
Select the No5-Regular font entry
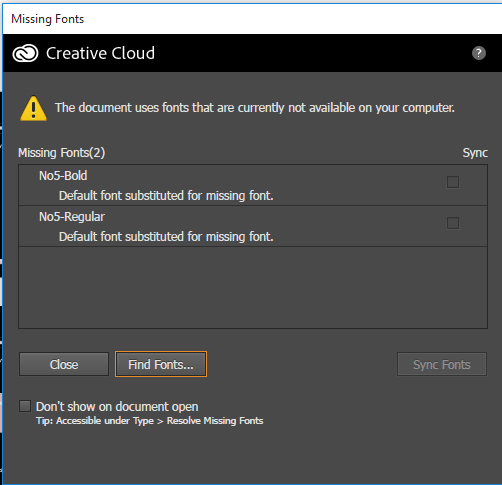click(253, 226)
